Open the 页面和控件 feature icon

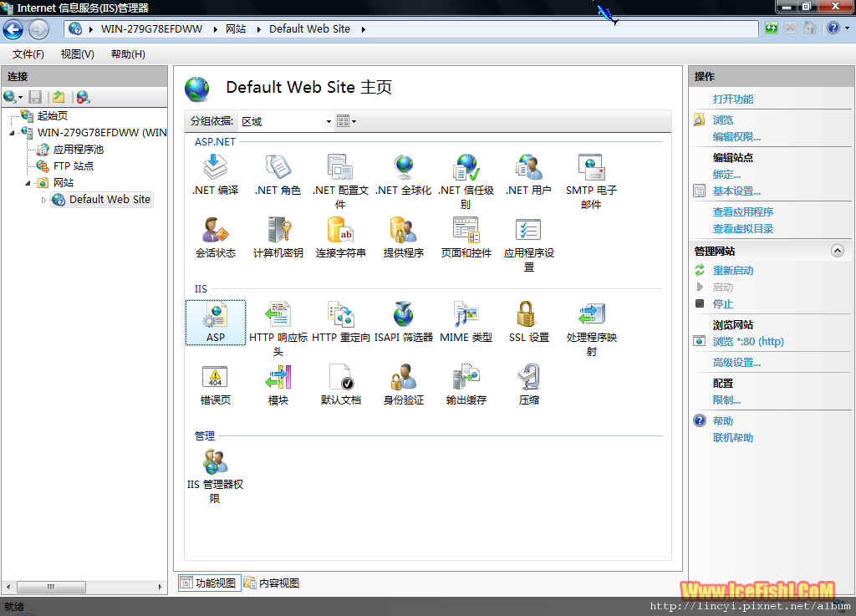(x=466, y=229)
